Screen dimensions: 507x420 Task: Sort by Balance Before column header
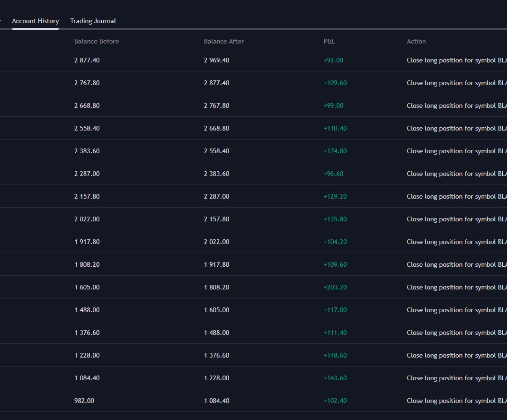click(97, 41)
